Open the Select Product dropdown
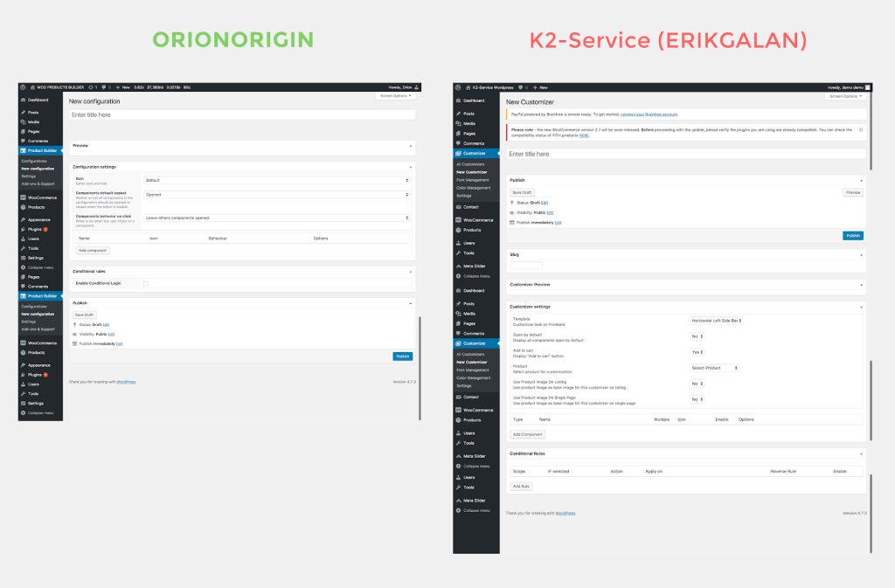The image size is (895, 588). [x=714, y=368]
